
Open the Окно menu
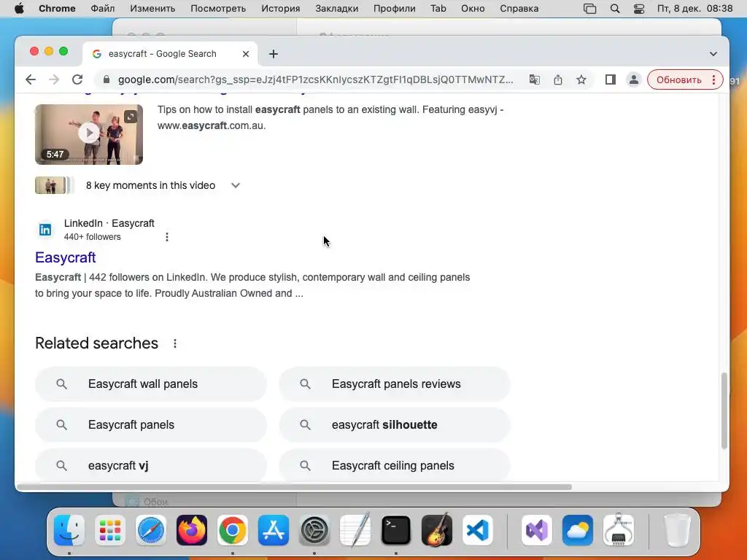pyautogui.click(x=473, y=9)
